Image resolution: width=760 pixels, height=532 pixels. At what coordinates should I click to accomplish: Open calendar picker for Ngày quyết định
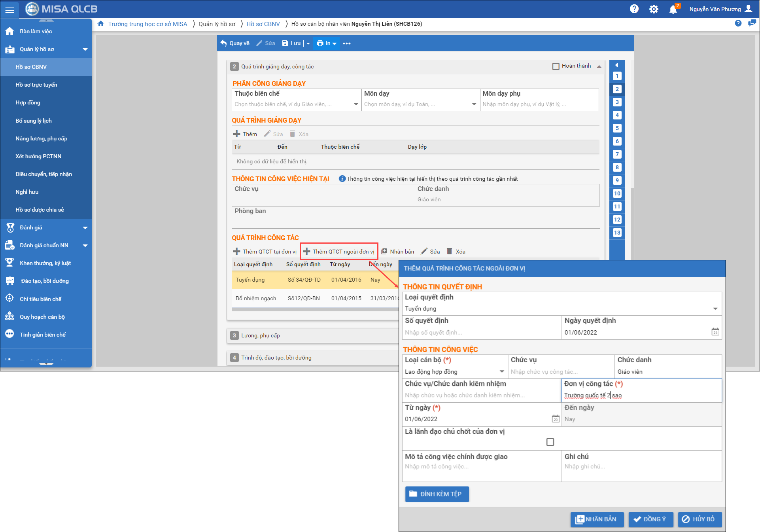point(715,332)
